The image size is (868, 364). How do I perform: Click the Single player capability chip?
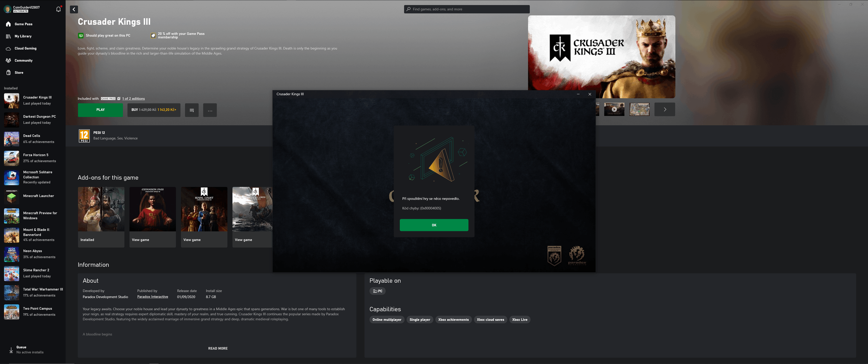[x=419, y=320]
